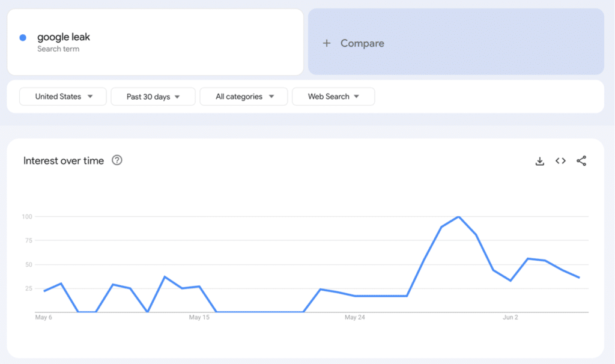Click the Interest over time heading

tap(64, 160)
